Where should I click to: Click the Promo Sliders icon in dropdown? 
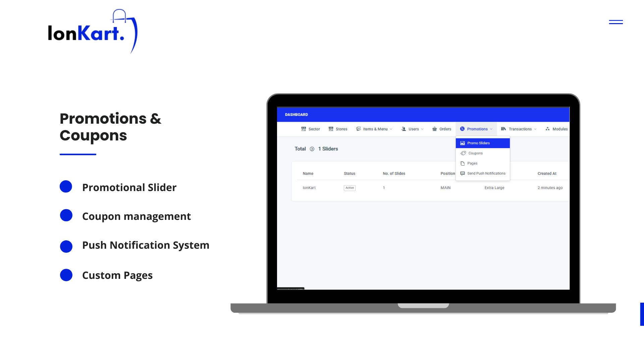tap(463, 143)
